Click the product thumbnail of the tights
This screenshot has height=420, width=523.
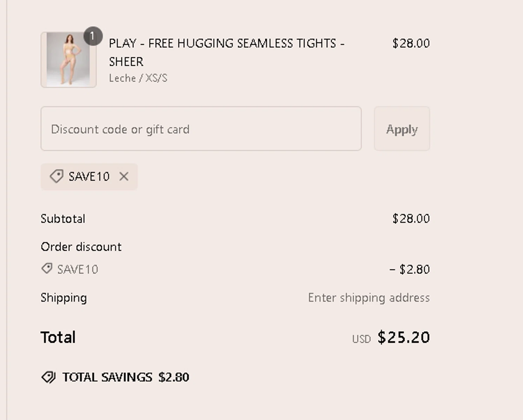coord(68,60)
